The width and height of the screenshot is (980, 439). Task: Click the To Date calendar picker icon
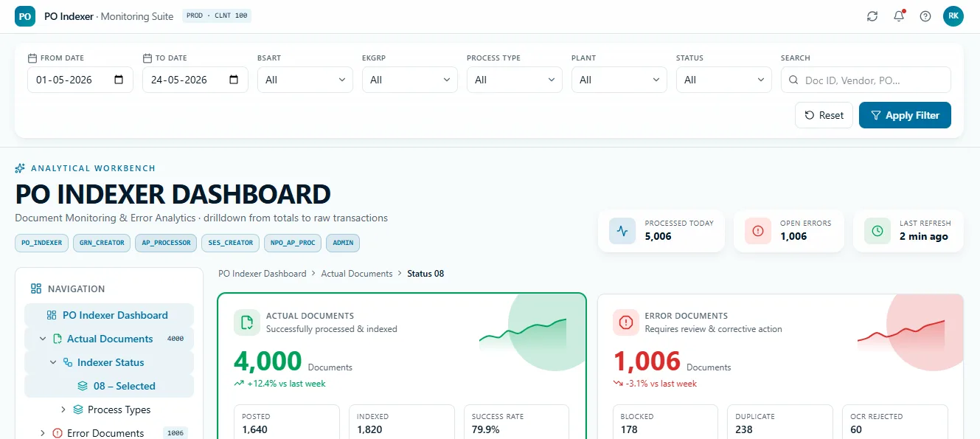click(x=234, y=80)
